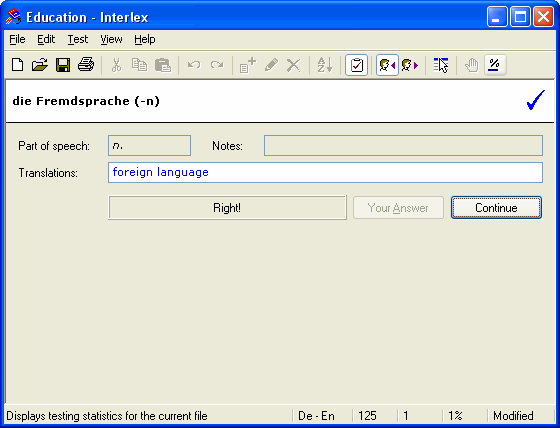
Task: Open the Help menu
Action: point(145,39)
